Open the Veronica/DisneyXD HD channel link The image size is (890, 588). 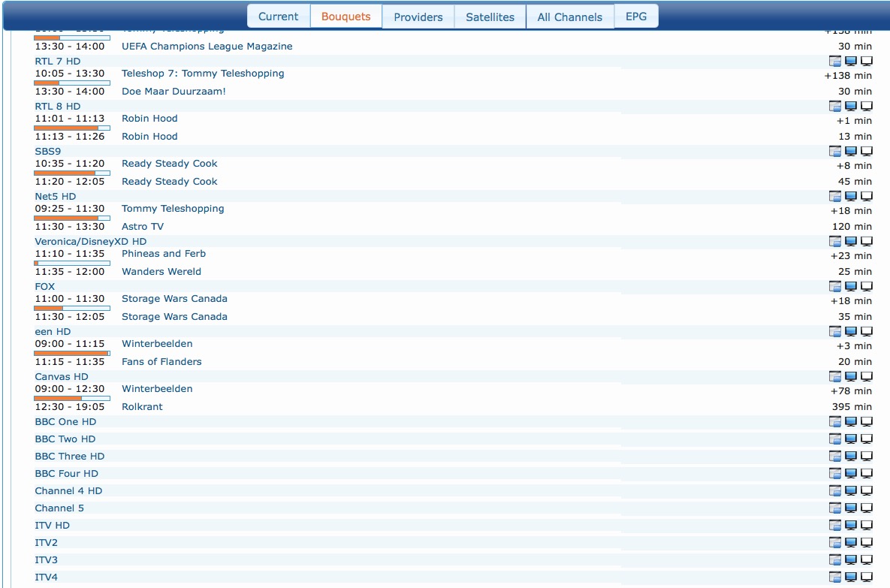(91, 241)
